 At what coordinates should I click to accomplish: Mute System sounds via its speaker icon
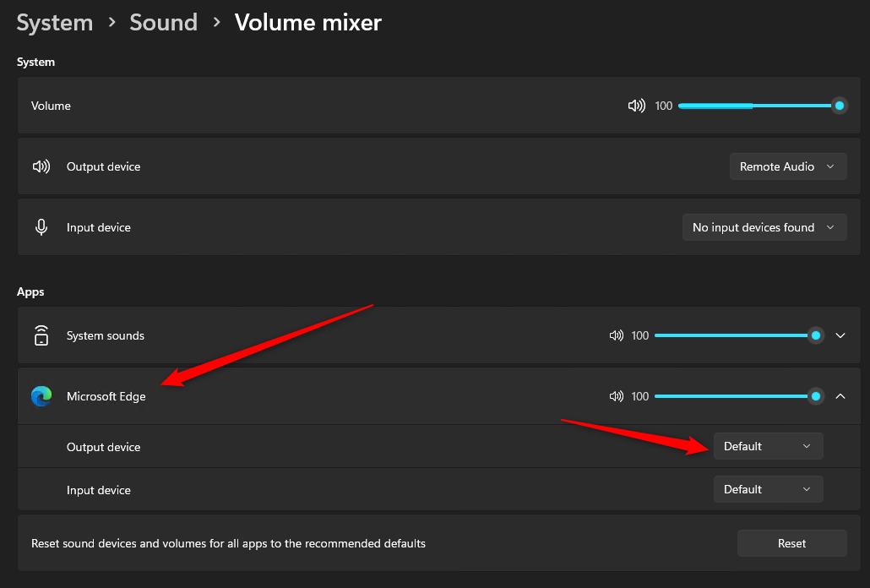click(x=616, y=335)
